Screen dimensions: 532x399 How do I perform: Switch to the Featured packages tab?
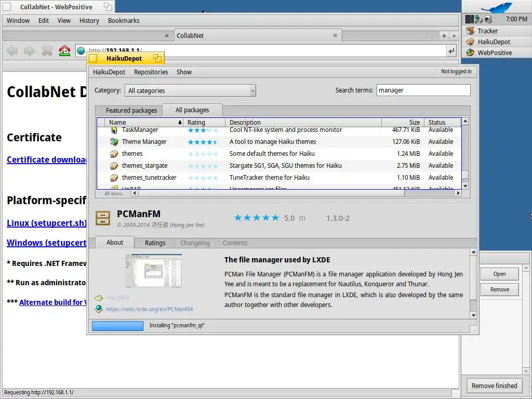tap(131, 111)
